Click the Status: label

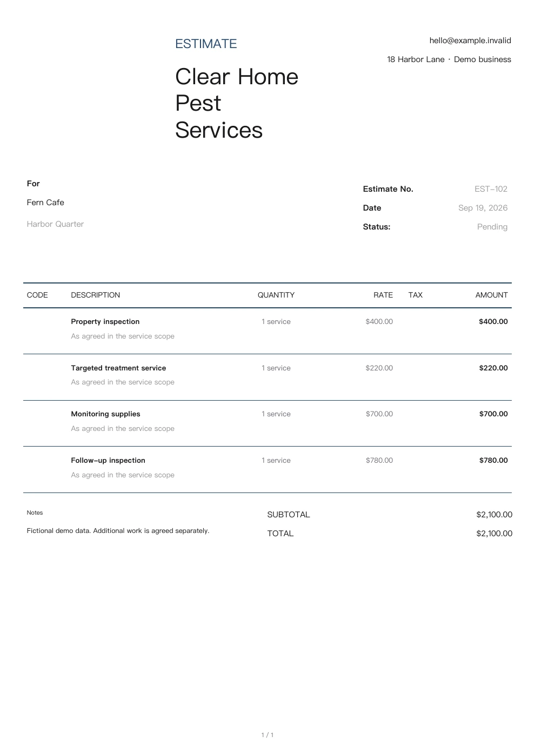pyautogui.click(x=377, y=227)
